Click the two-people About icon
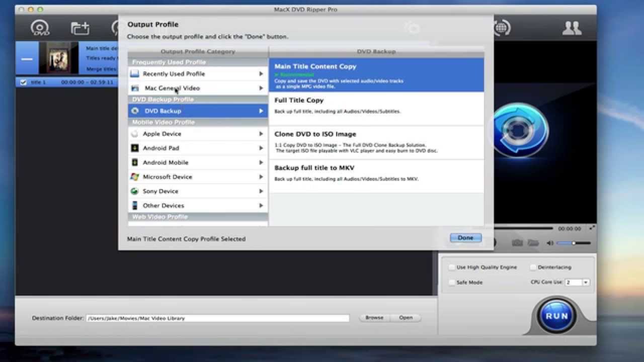The height and width of the screenshot is (362, 644). tap(572, 28)
